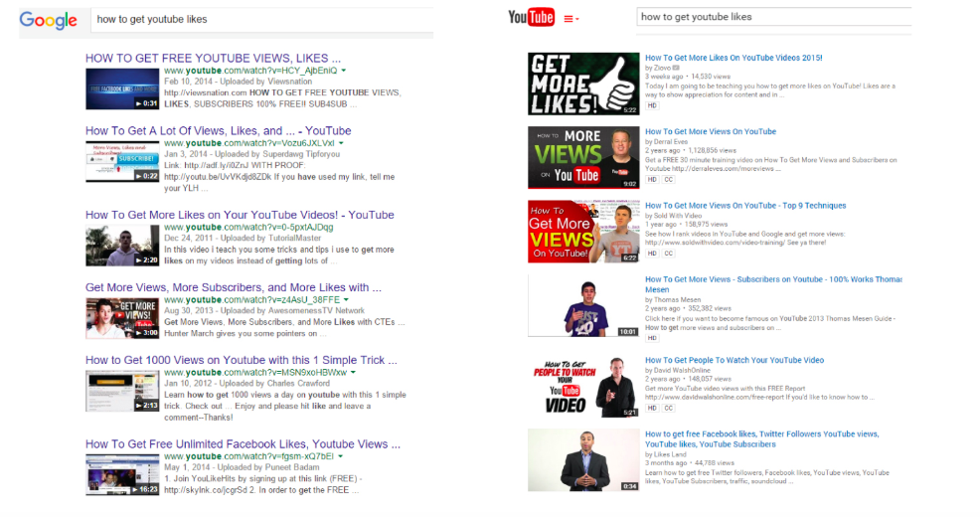
Task: Expand dropdown arrow next to fgsm-xQ7bEI URL
Action: coord(341,456)
